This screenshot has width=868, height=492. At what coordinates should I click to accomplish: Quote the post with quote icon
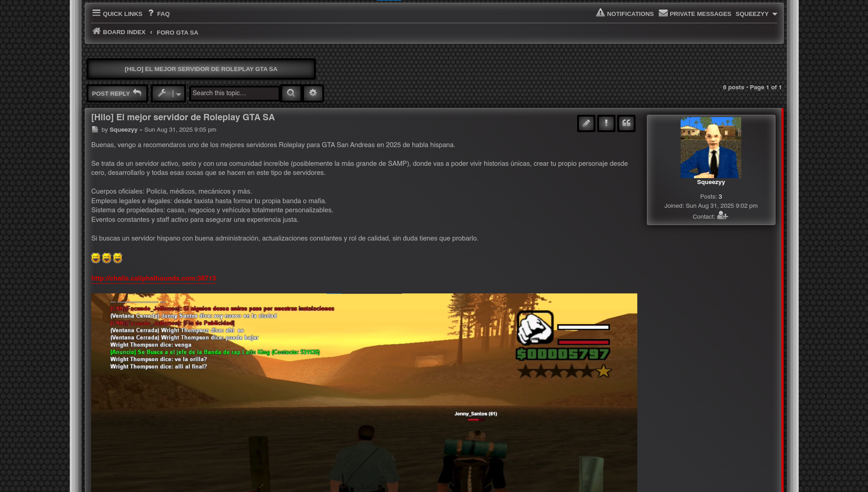click(x=626, y=123)
